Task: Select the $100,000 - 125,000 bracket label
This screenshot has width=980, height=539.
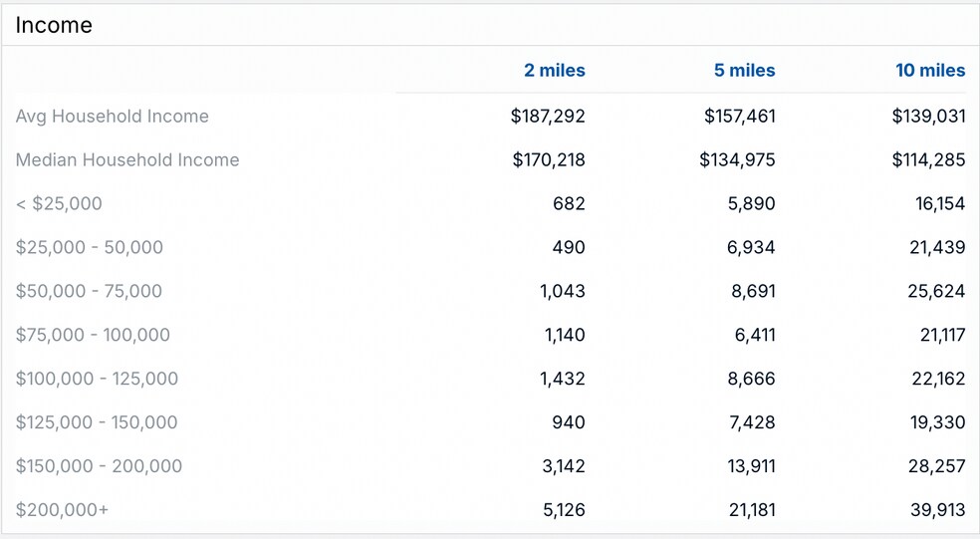Action: [97, 379]
